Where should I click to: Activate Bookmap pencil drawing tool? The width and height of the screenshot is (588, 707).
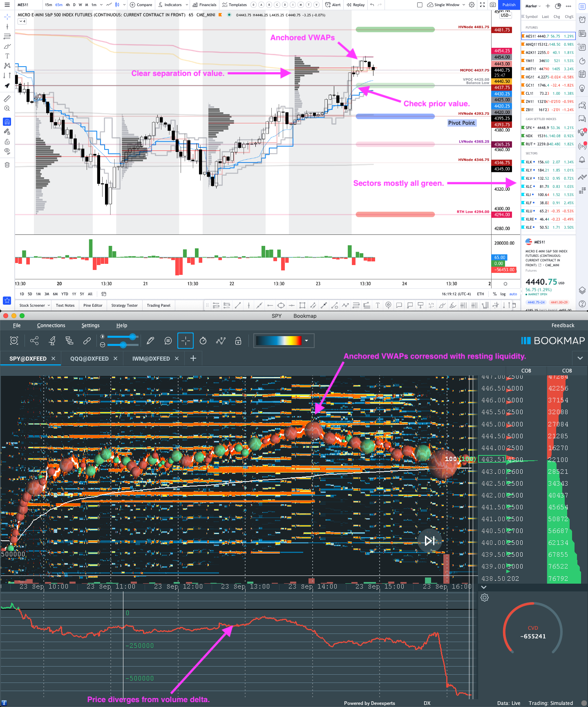[x=150, y=341]
